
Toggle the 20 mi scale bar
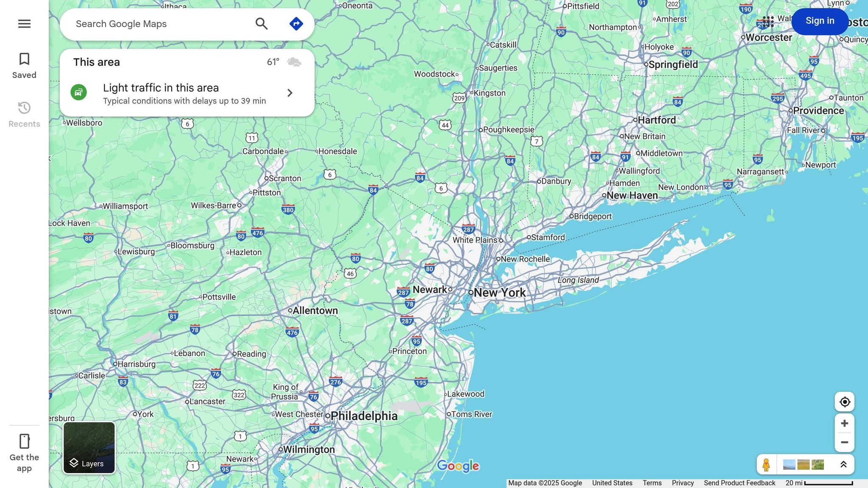pyautogui.click(x=819, y=483)
